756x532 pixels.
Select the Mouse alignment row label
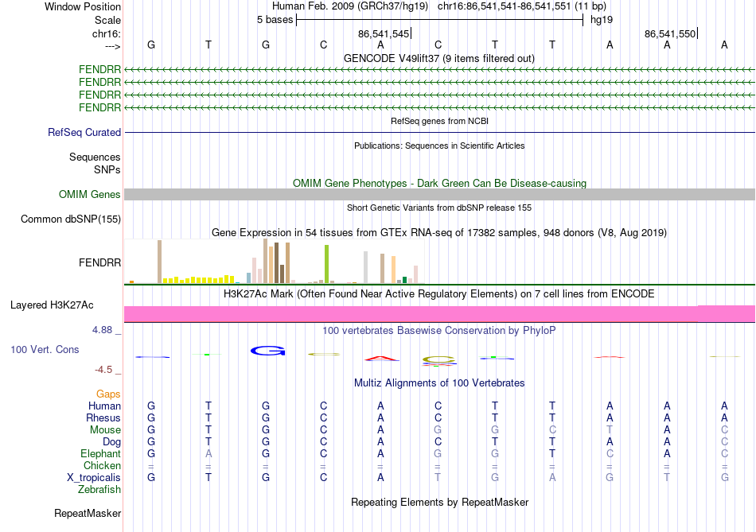(x=105, y=430)
